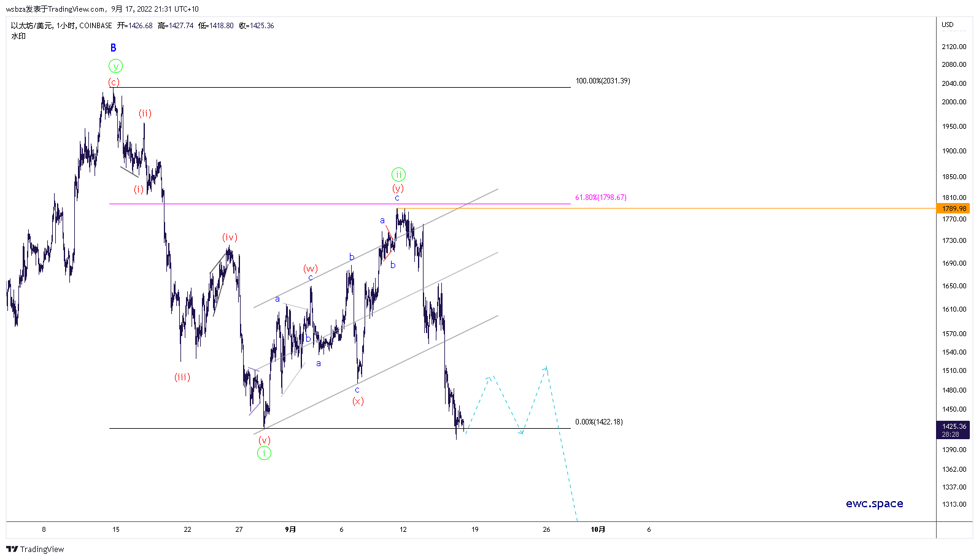The image size is (979, 560).
Task: Click the red (x) wave label
Action: click(x=358, y=401)
